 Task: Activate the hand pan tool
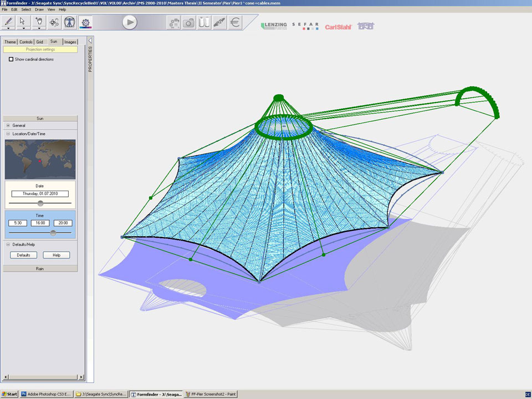[x=39, y=21]
